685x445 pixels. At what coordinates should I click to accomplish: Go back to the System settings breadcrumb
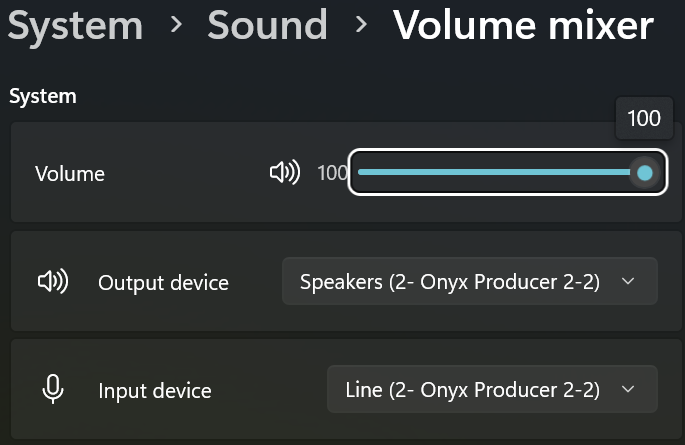click(x=76, y=25)
